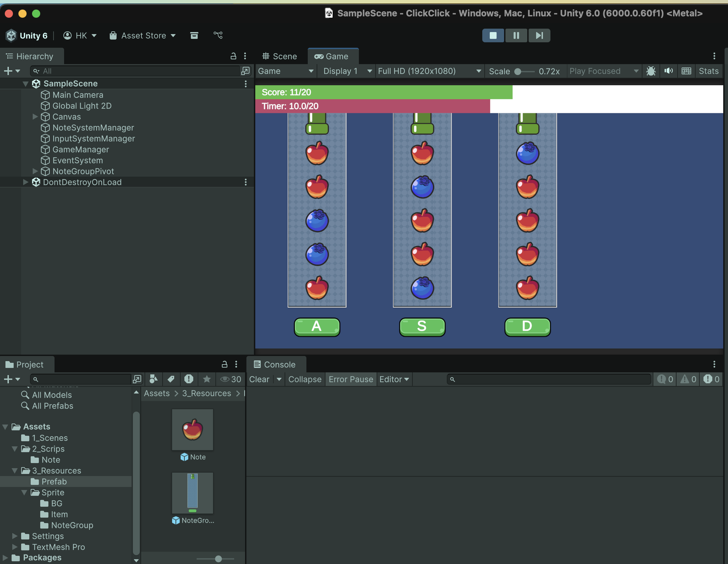
Task: Open the Asset Store dropdown menu
Action: pyautogui.click(x=143, y=35)
